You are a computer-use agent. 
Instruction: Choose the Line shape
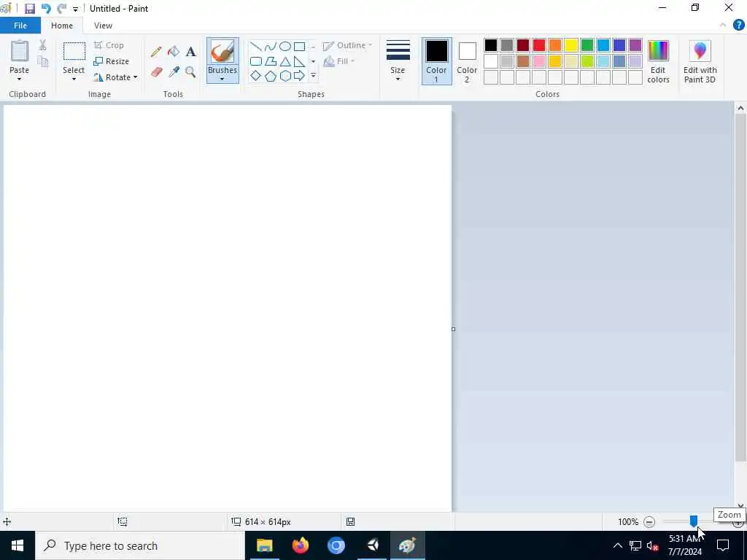(256, 46)
